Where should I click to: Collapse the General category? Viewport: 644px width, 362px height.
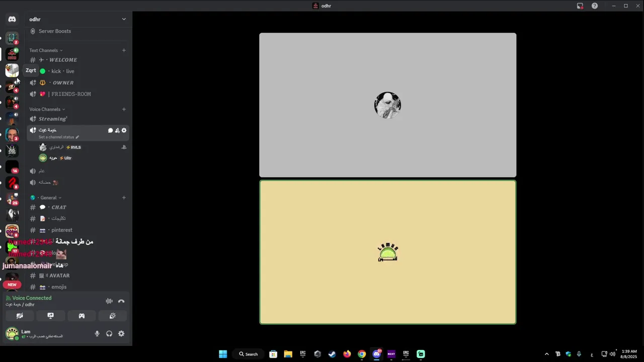tap(49, 198)
